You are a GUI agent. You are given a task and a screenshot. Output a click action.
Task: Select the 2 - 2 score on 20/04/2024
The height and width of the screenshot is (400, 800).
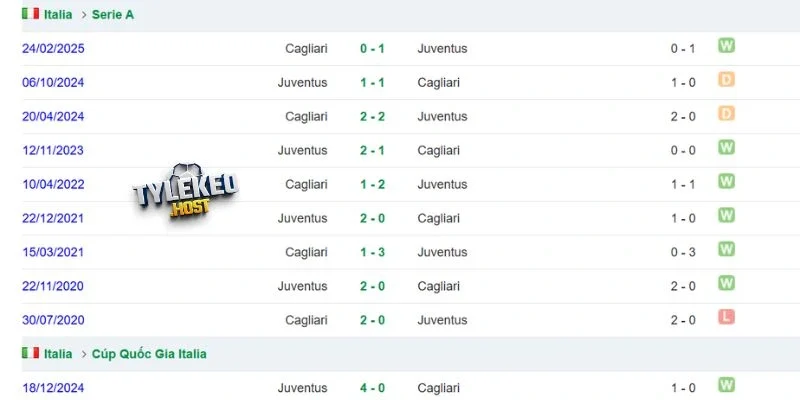pyautogui.click(x=372, y=117)
